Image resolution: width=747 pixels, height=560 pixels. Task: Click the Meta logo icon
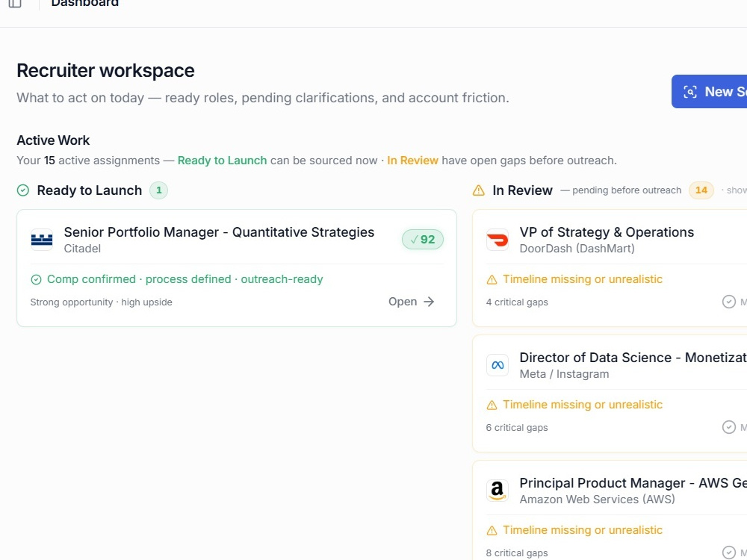[498, 365]
